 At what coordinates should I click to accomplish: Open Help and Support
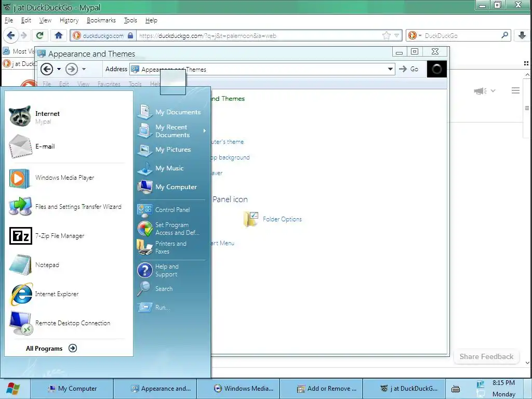coord(171,270)
